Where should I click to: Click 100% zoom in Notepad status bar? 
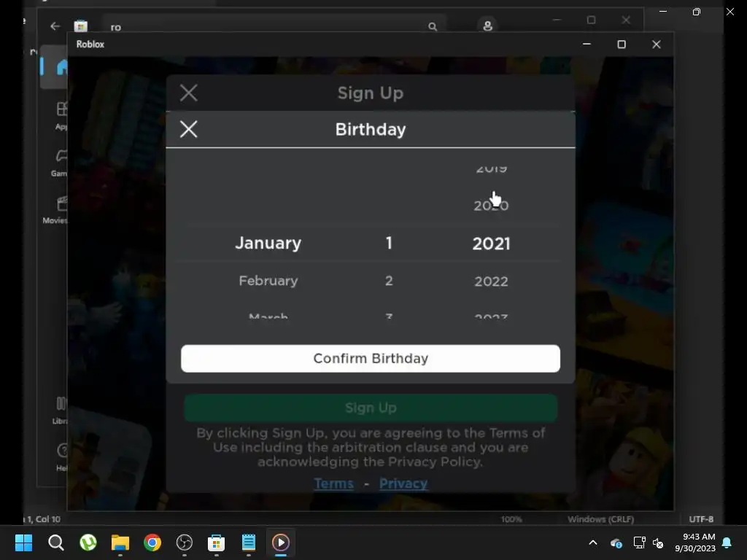(511, 519)
